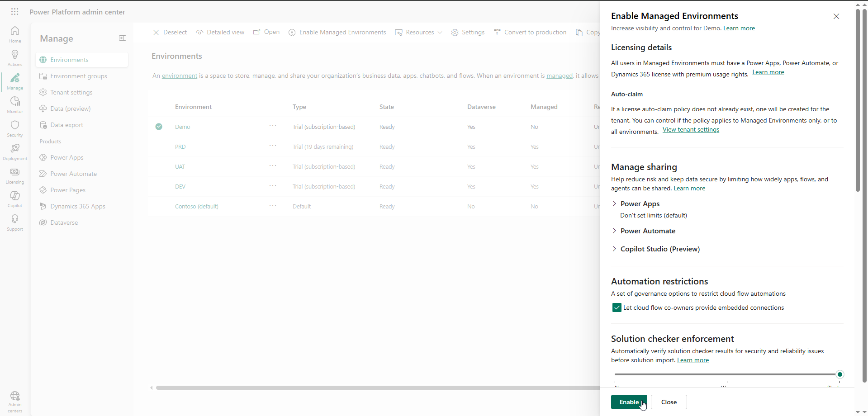Viewport: 868px width, 416px height.
Task: Sort by the Environment column header
Action: pyautogui.click(x=193, y=107)
